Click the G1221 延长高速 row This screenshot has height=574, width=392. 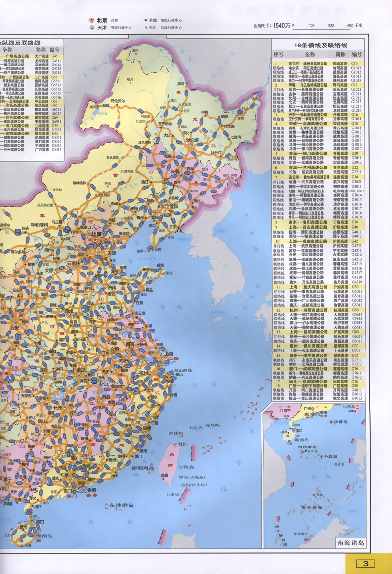point(318,89)
